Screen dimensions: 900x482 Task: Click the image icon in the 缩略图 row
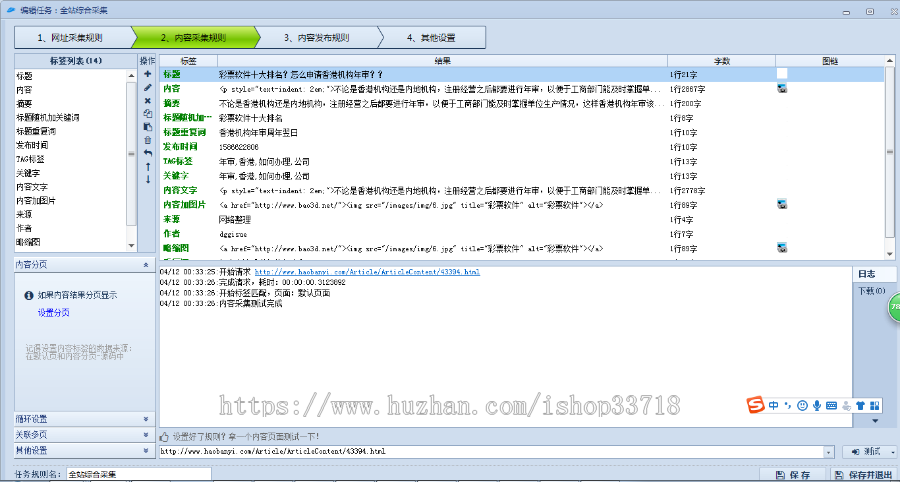coord(782,248)
